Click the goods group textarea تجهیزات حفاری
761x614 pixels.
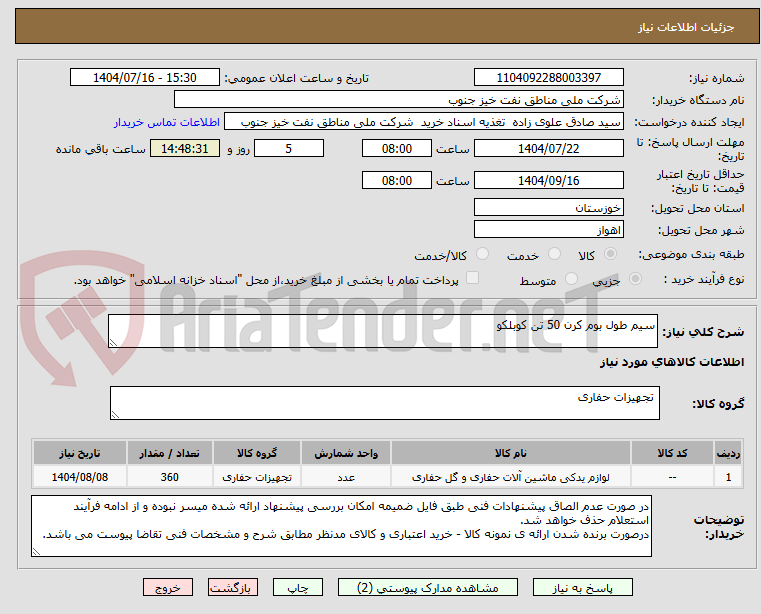point(385,403)
